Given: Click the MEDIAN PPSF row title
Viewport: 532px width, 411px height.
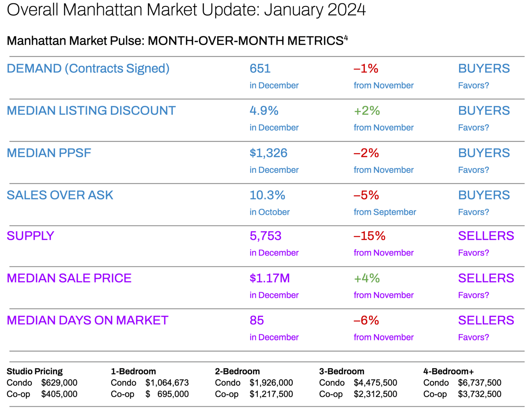Looking at the screenshot, I should [x=49, y=153].
